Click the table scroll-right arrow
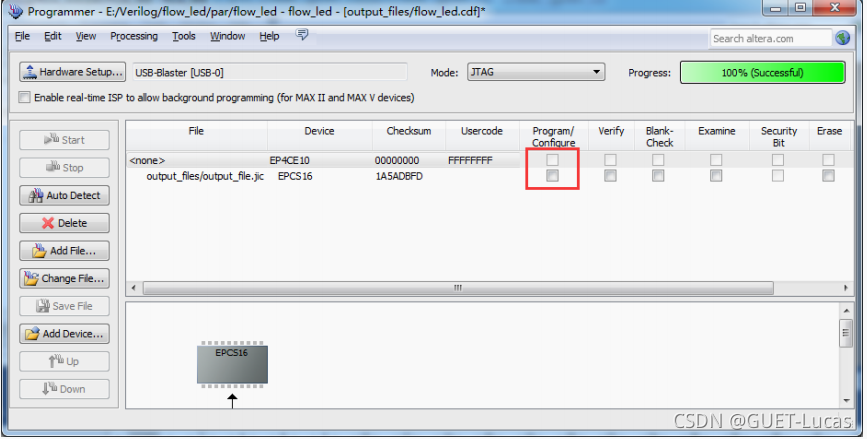This screenshot has height=439, width=867. pyautogui.click(x=845, y=288)
